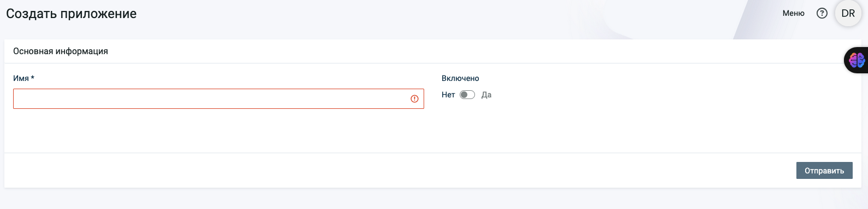
Task: Collapse the Основная информация section header
Action: [x=61, y=51]
